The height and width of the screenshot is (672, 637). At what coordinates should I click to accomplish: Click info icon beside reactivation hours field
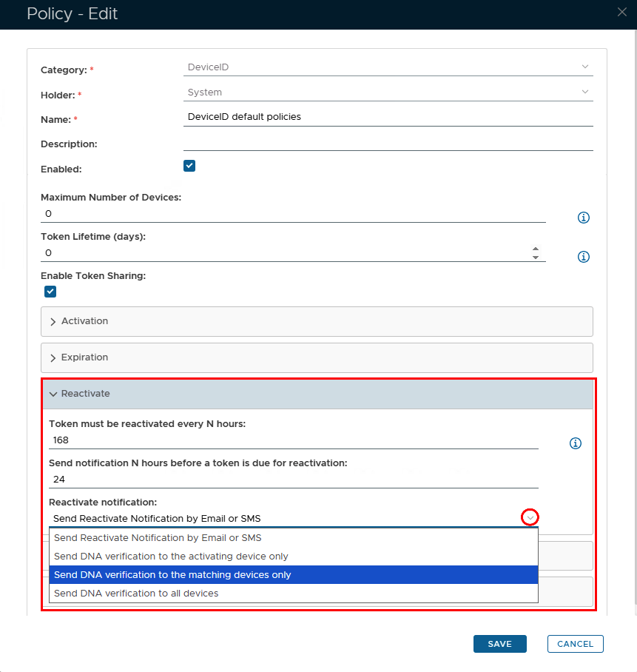tap(576, 443)
